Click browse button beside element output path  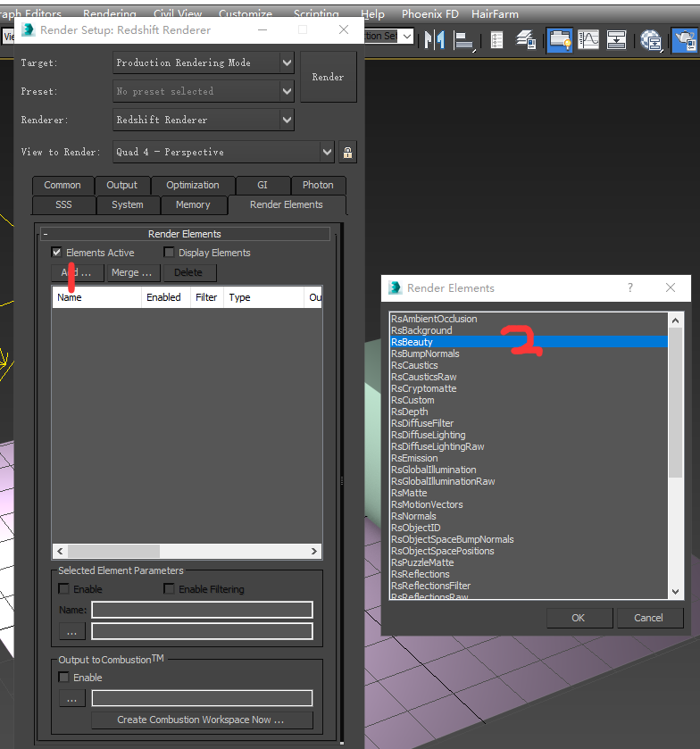coord(72,631)
